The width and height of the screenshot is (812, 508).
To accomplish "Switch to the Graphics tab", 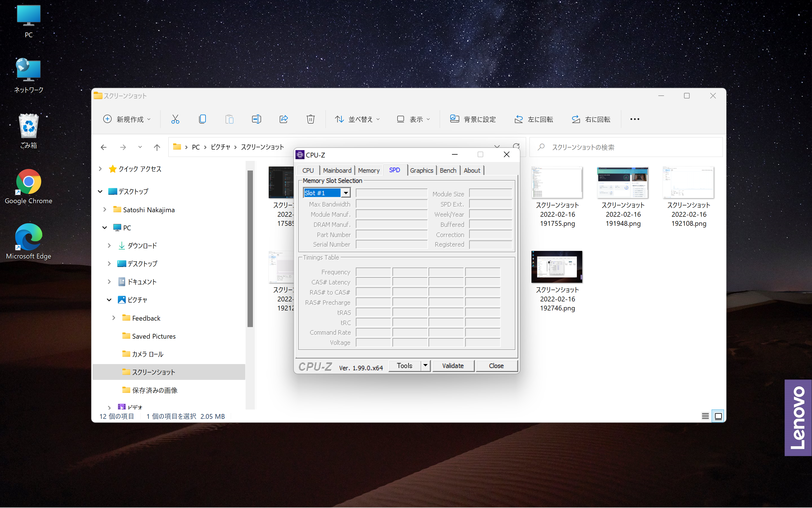I will (x=422, y=170).
